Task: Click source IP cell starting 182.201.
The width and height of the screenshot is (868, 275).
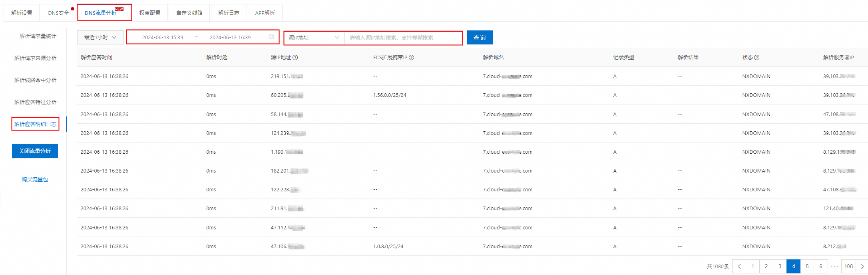Action: point(290,171)
